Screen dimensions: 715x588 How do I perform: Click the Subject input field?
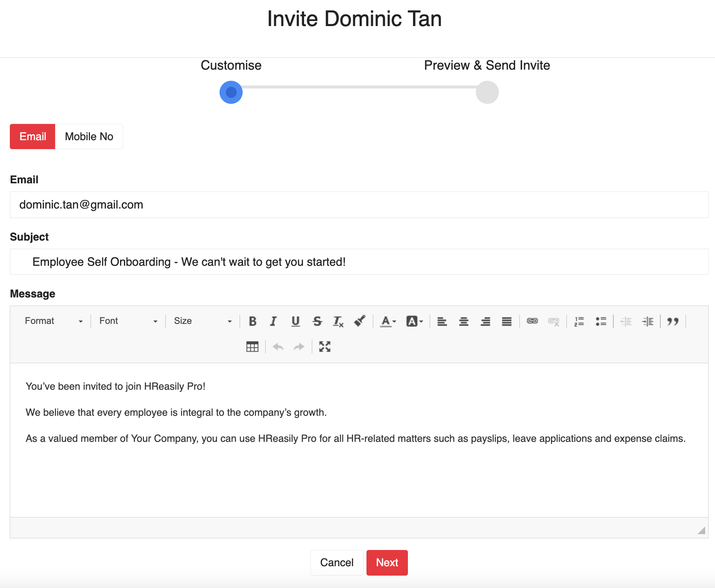[x=359, y=262]
